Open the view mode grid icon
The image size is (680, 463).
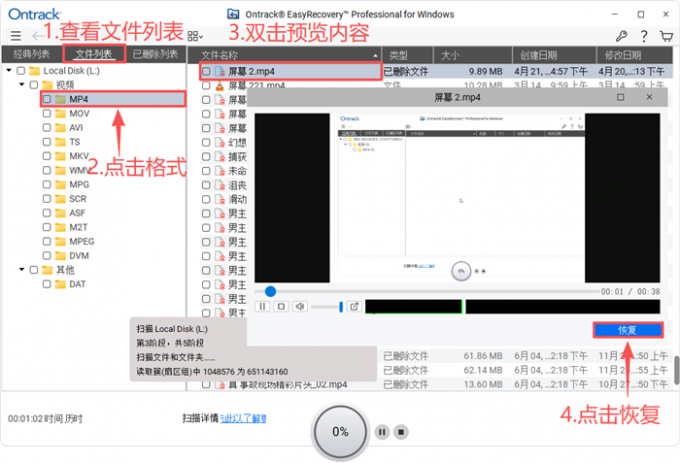coord(195,36)
